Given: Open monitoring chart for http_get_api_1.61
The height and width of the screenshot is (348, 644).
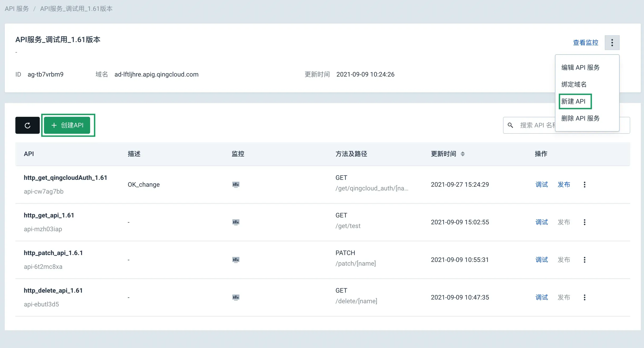Looking at the screenshot, I should 236,222.
